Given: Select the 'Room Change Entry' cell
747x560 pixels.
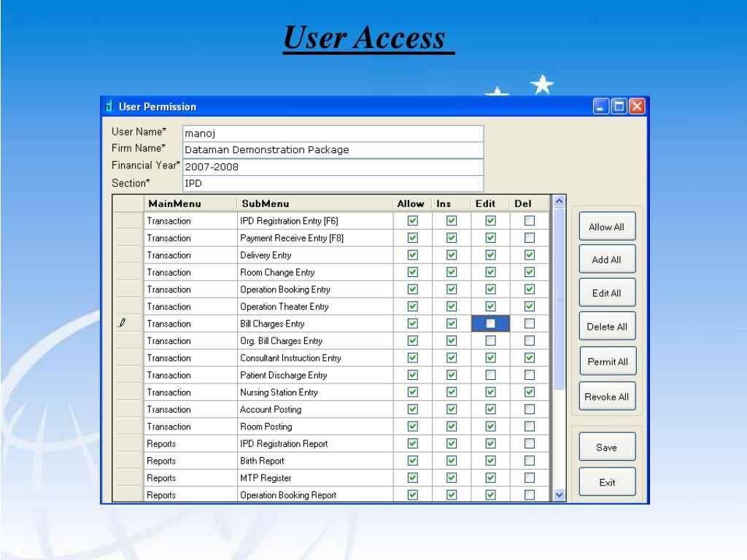Looking at the screenshot, I should [x=315, y=272].
